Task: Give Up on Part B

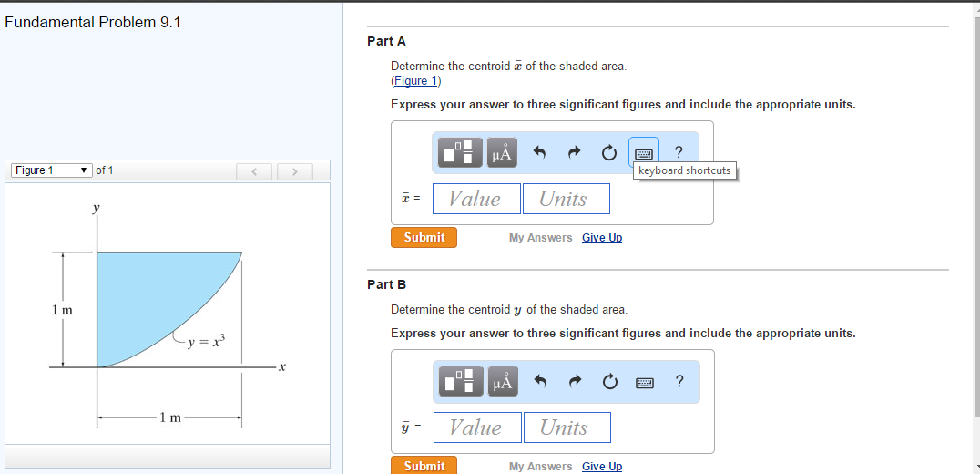Action: 602,467
